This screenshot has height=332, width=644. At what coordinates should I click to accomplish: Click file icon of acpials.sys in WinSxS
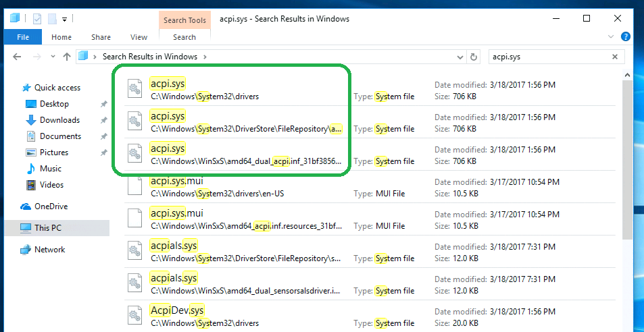click(134, 283)
